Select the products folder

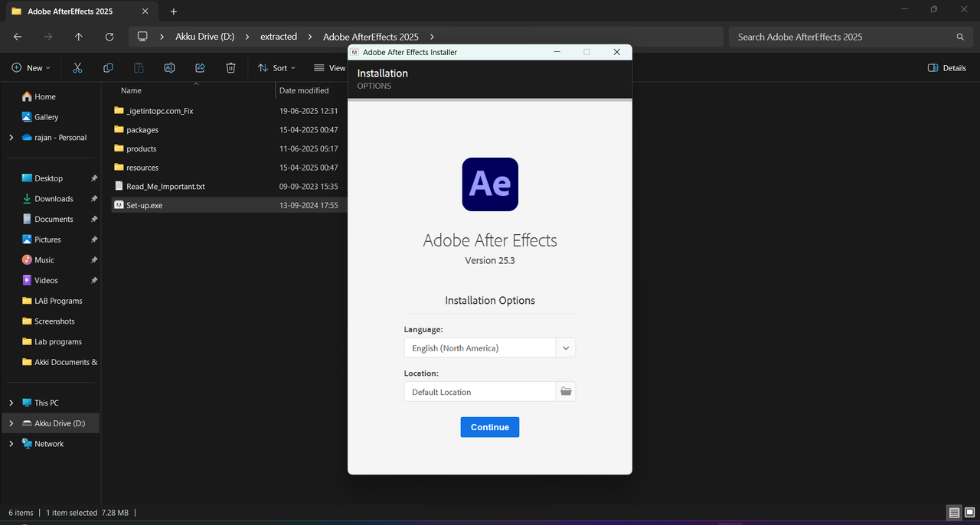pos(141,148)
